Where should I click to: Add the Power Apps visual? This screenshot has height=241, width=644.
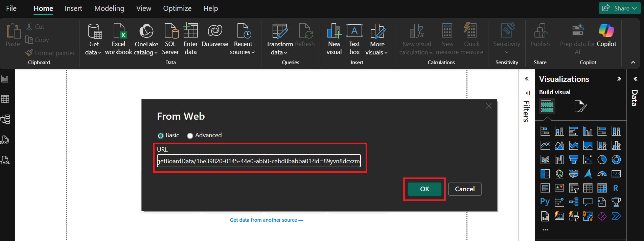click(602, 216)
